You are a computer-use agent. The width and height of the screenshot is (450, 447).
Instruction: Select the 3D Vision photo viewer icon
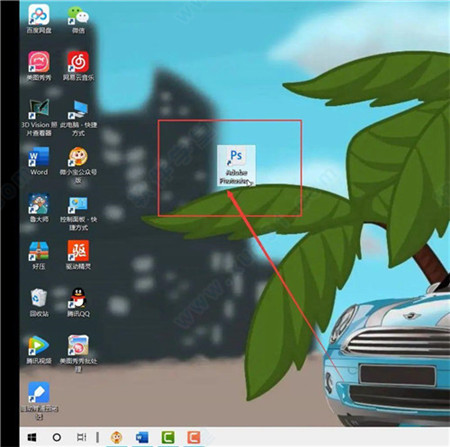(39, 117)
